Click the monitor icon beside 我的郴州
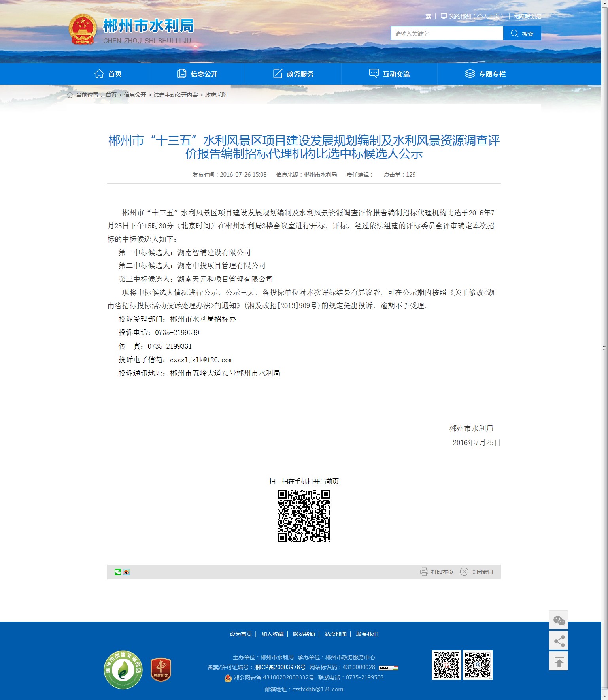The image size is (608, 700). 444,16
